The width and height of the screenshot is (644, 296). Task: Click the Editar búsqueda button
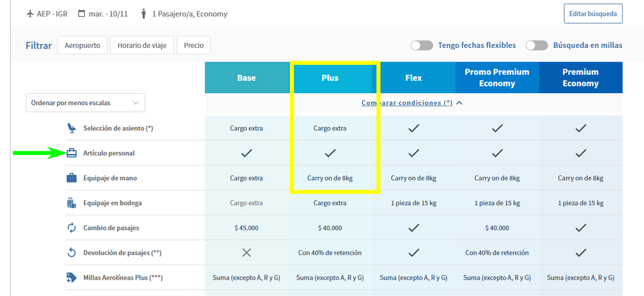(x=593, y=14)
